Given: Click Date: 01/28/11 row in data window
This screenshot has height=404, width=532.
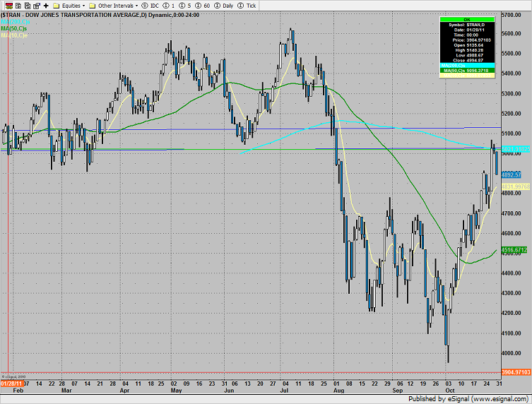Looking at the screenshot, I should click(x=467, y=30).
